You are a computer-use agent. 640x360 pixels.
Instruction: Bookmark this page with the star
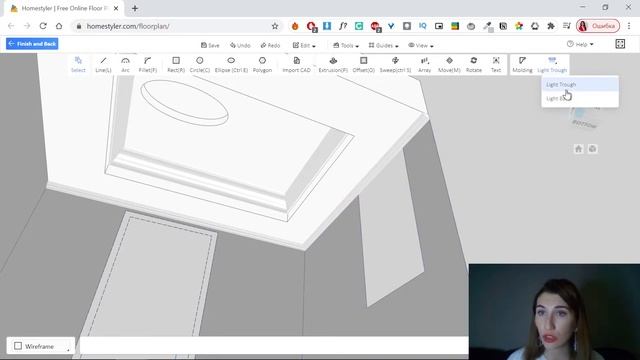(275, 26)
